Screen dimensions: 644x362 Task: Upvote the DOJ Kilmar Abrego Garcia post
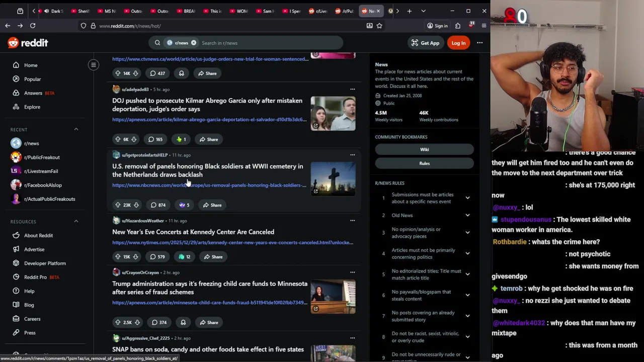pyautogui.click(x=118, y=139)
